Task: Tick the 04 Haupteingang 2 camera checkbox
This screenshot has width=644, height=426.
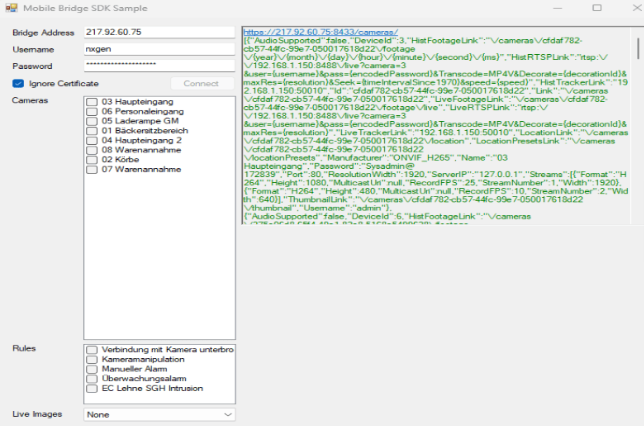Action: click(92, 140)
